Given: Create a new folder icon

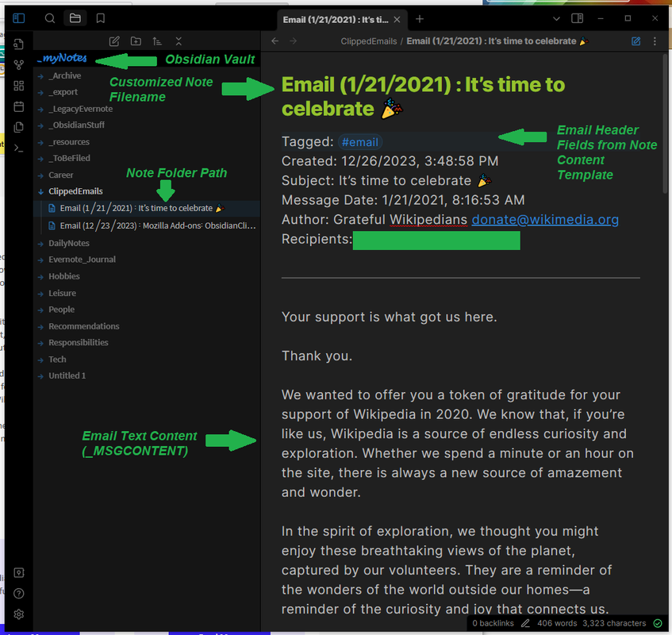Looking at the screenshot, I should pos(136,41).
